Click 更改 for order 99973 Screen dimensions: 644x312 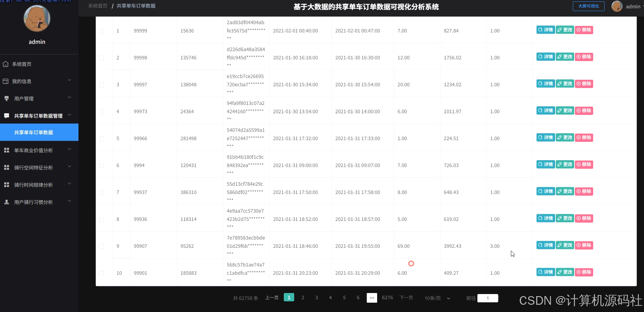[565, 111]
